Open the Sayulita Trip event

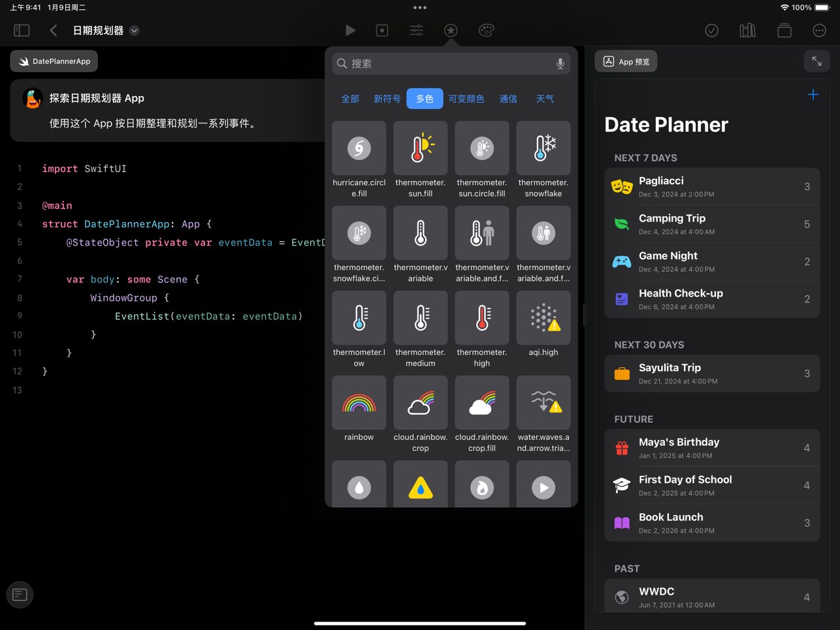[x=712, y=374]
